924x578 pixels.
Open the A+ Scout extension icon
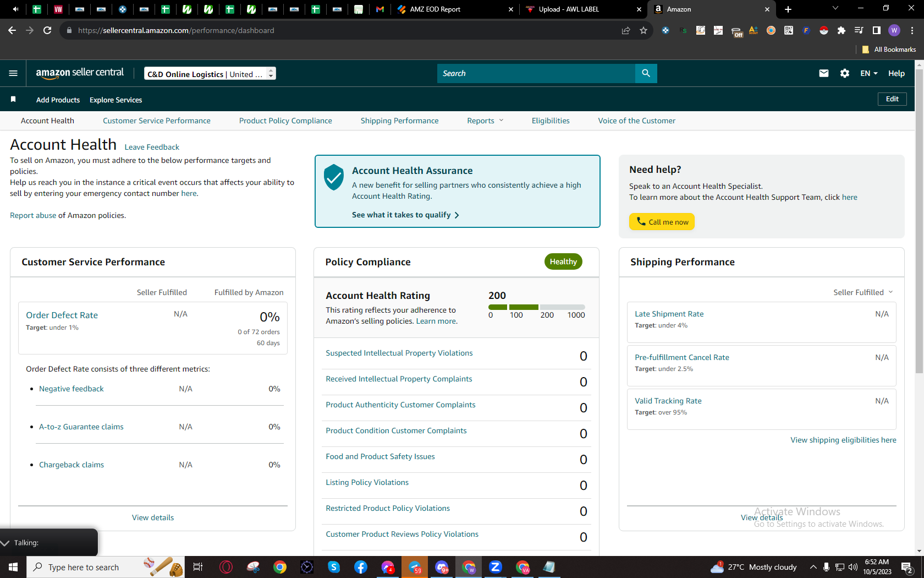754,30
